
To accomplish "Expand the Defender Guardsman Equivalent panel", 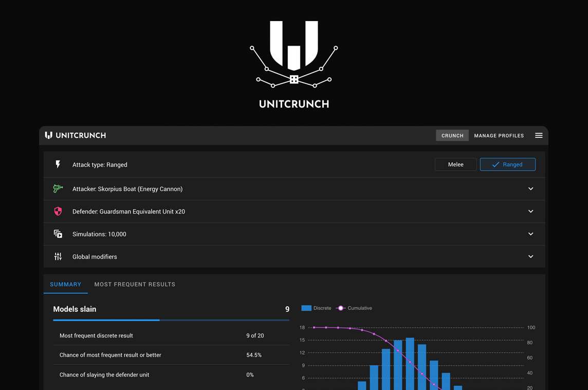I will (295, 211).
